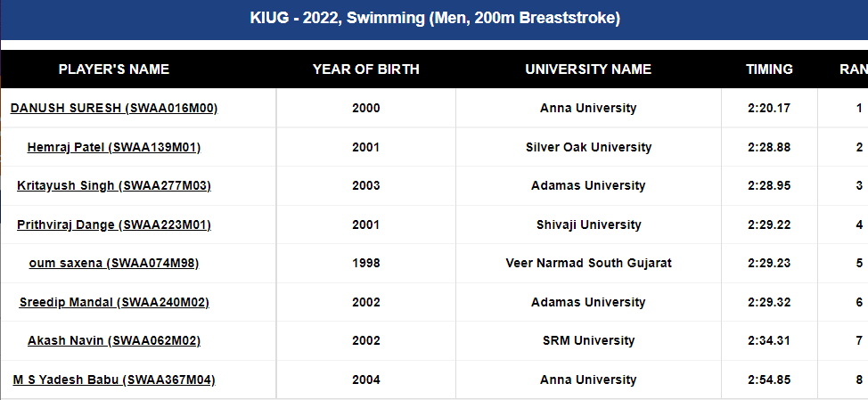Screen dimensions: 868x400
Task: Select oum saxena (SWAA074M98) link
Action: (x=114, y=263)
